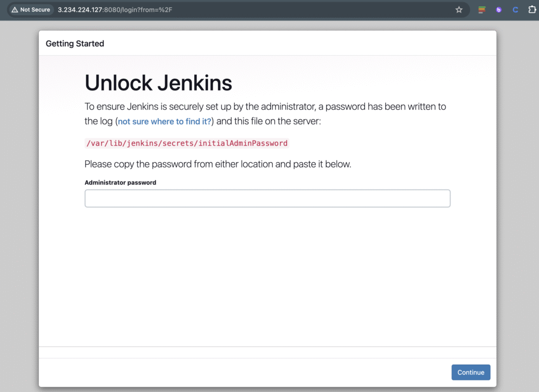Open the puzzle-piece extensions menu
Screen dimensions: 539x392
pos(532,9)
